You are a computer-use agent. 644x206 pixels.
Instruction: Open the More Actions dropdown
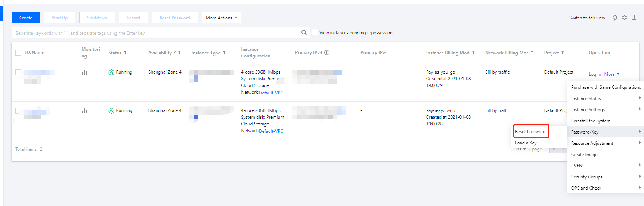[221, 18]
